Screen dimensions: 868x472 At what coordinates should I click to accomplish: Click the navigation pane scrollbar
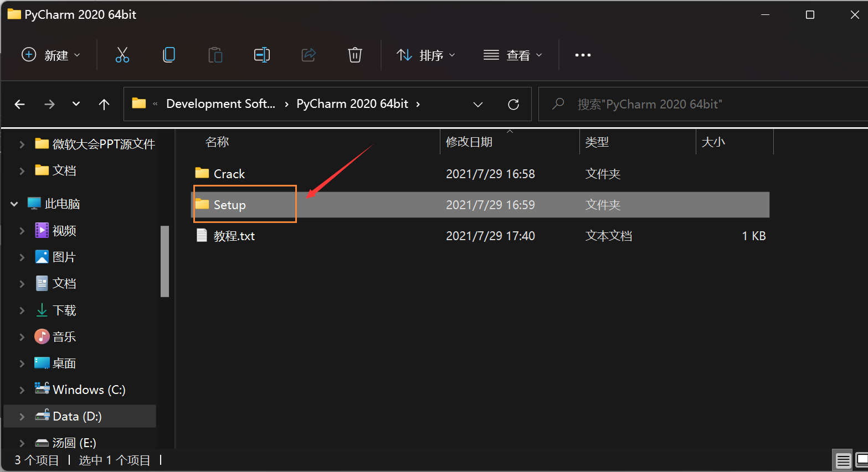point(165,261)
